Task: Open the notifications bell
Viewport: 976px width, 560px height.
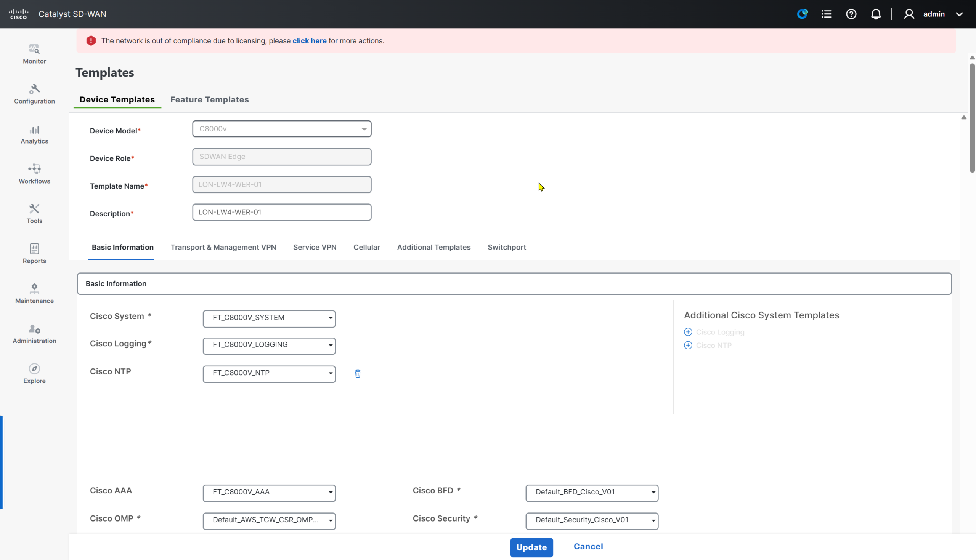Action: click(876, 14)
